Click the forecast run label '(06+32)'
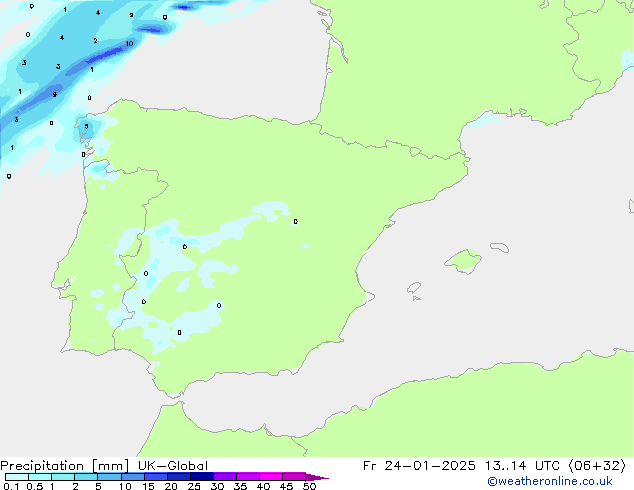 [597, 466]
